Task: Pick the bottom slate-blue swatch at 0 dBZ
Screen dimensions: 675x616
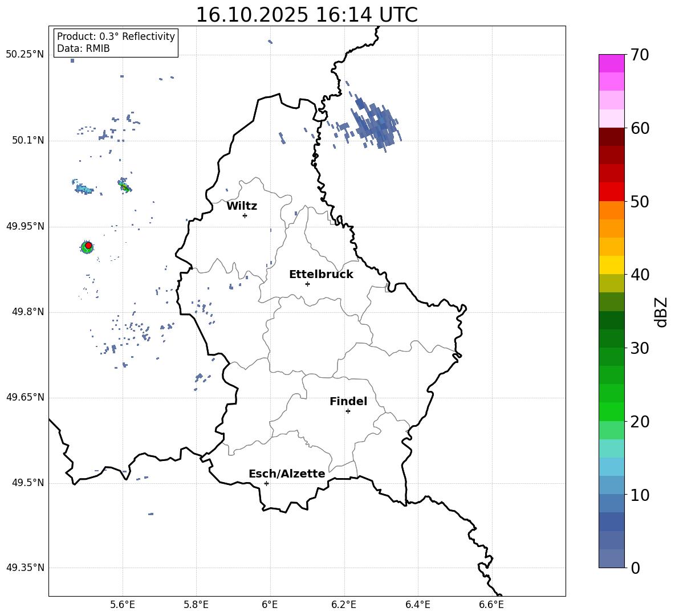Action: point(611,558)
